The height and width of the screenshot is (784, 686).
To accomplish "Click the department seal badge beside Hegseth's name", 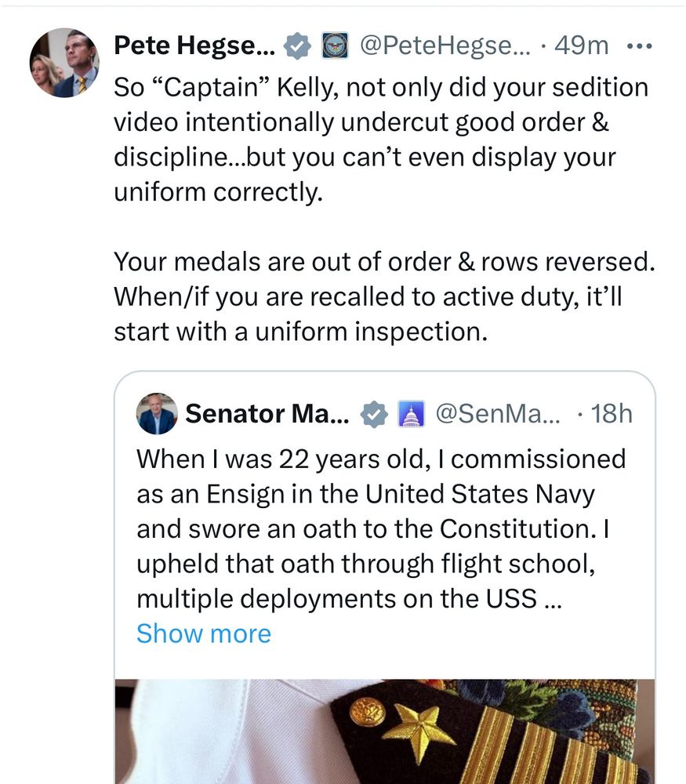I will pyautogui.click(x=336, y=46).
